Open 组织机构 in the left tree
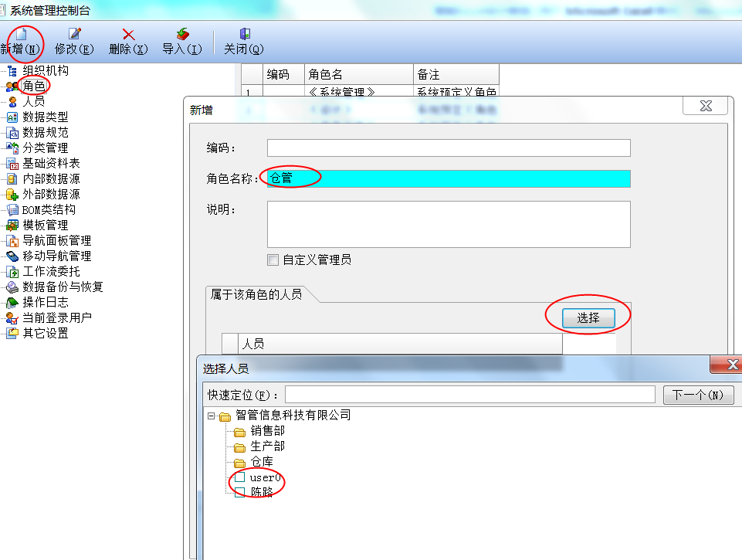Viewport: 742px width, 560px height. coord(45,70)
